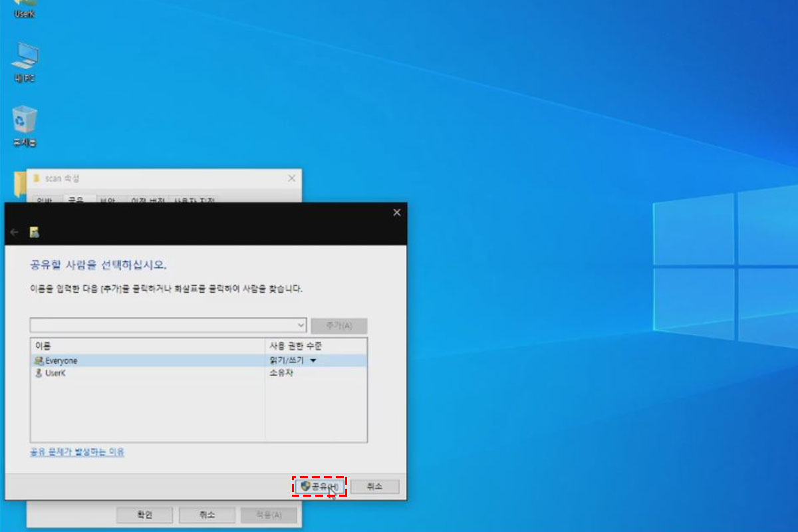Click the back arrow in sharing wizard
798x532 pixels.
[x=15, y=232]
